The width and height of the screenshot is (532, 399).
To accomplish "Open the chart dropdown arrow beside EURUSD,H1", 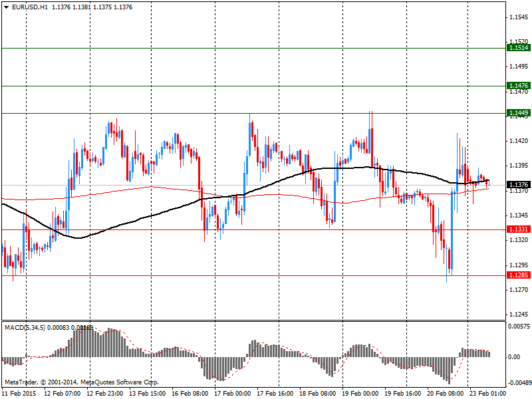I will pyautogui.click(x=7, y=7).
